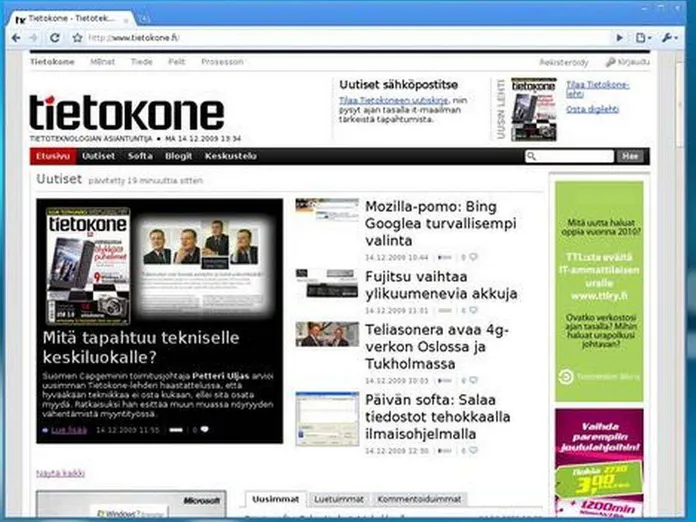Open the Pelit top link

pos(177,62)
